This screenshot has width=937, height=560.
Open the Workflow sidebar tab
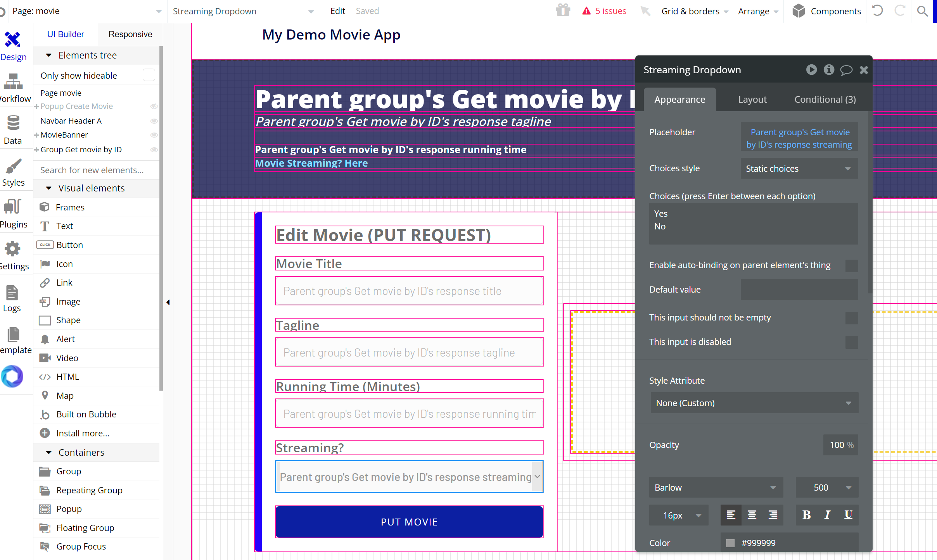(x=14, y=88)
